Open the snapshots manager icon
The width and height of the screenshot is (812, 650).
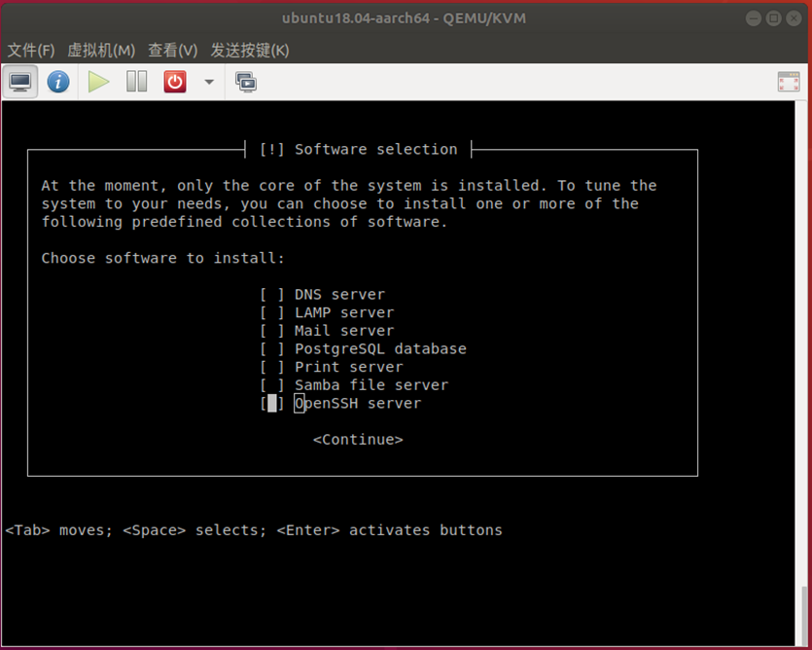pyautogui.click(x=246, y=82)
